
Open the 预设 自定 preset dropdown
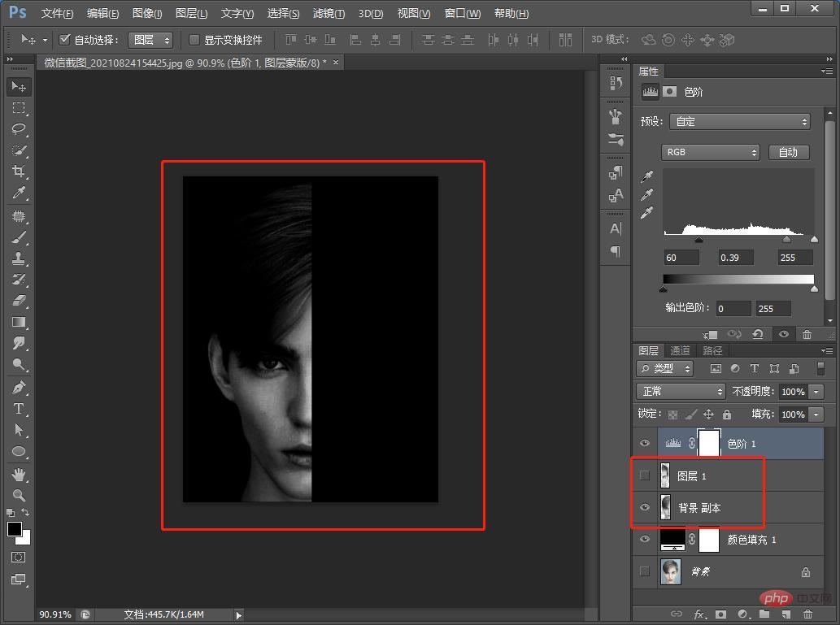click(740, 122)
